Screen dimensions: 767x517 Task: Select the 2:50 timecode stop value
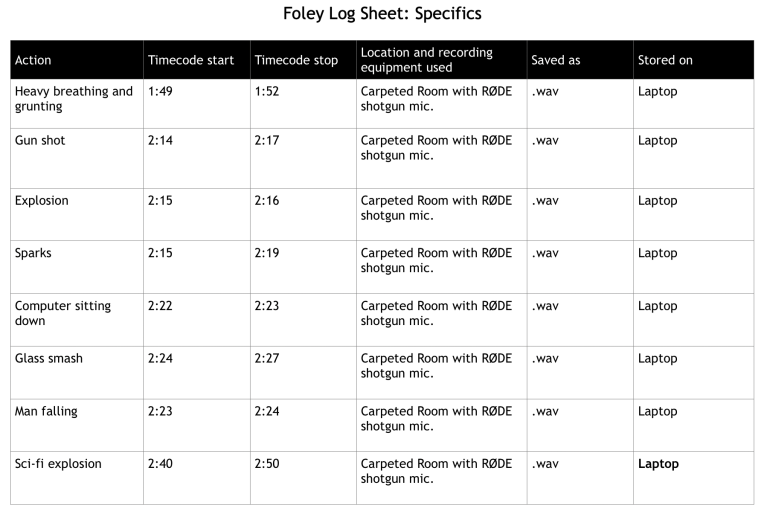(267, 464)
